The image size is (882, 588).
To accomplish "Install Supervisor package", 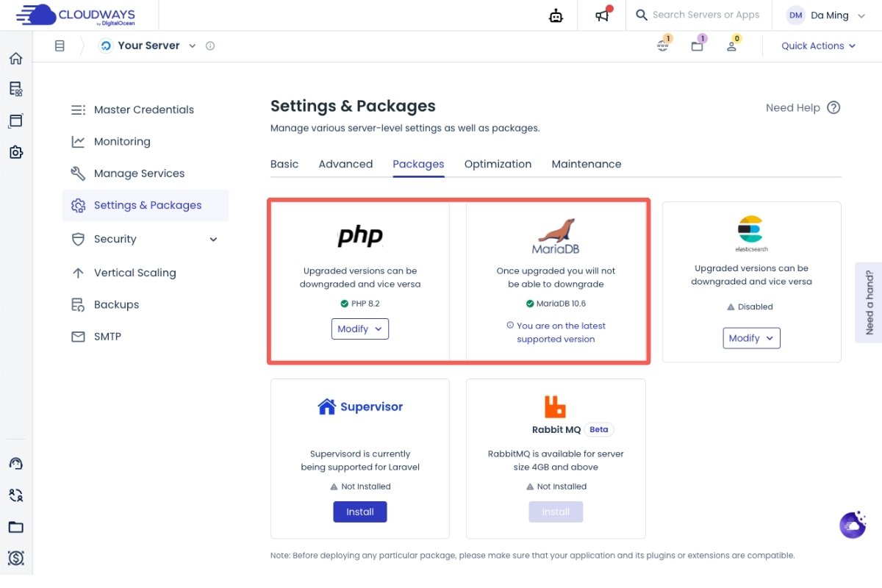I will [359, 512].
